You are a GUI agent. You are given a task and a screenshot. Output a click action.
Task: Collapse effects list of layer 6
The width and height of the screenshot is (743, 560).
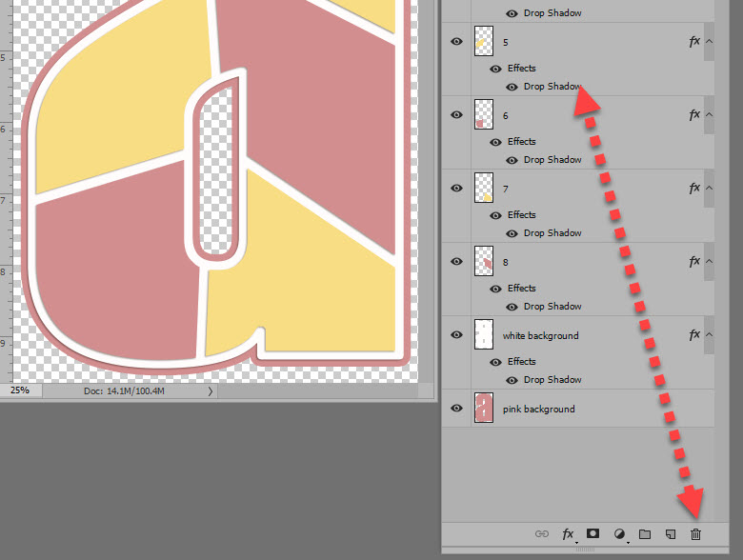pyautogui.click(x=710, y=114)
